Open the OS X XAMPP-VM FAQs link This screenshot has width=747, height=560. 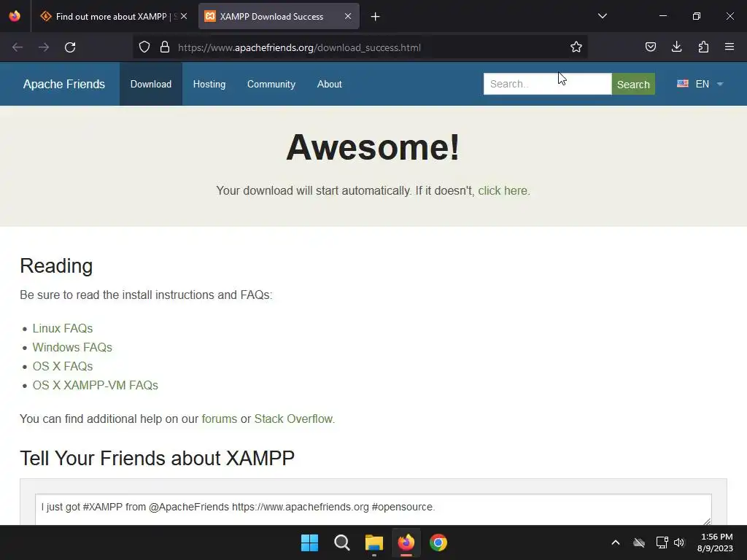[96, 385]
